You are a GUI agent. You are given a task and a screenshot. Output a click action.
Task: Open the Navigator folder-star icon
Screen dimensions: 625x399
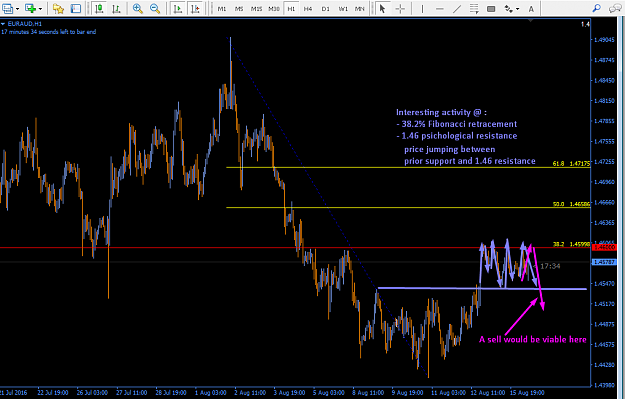[x=58, y=8]
